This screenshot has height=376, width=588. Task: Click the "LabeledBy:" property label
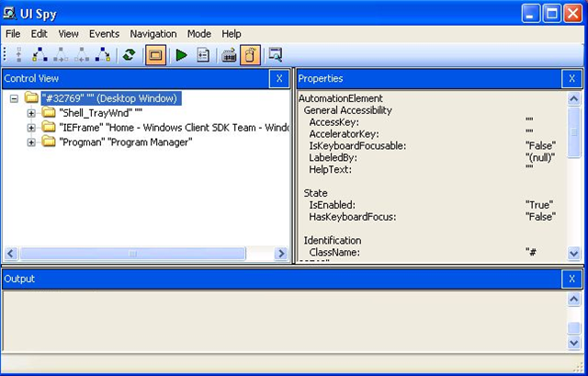point(333,157)
